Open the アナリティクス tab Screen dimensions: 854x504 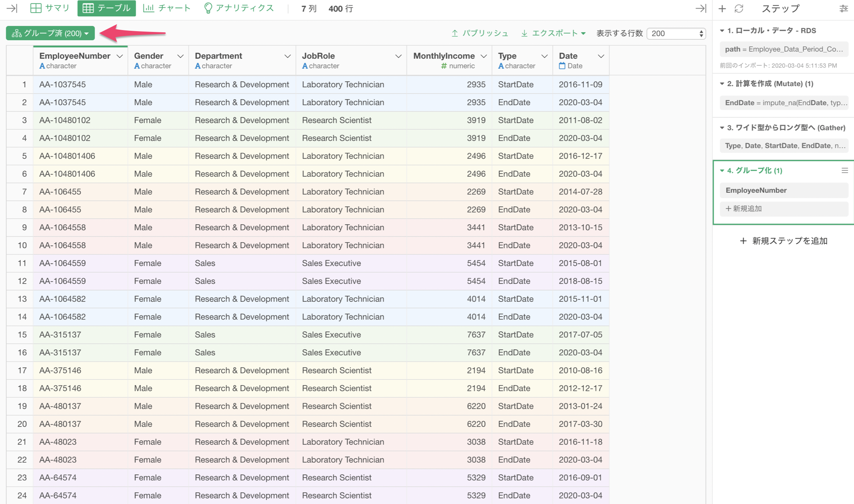click(x=239, y=8)
